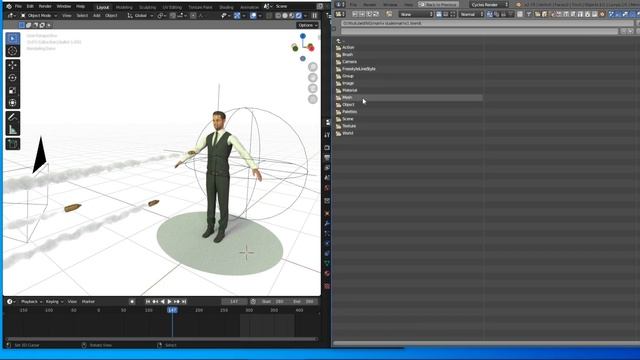Image resolution: width=640 pixels, height=360 pixels.
Task: Open the Cycles Render engine dropdown
Action: coord(489,4)
